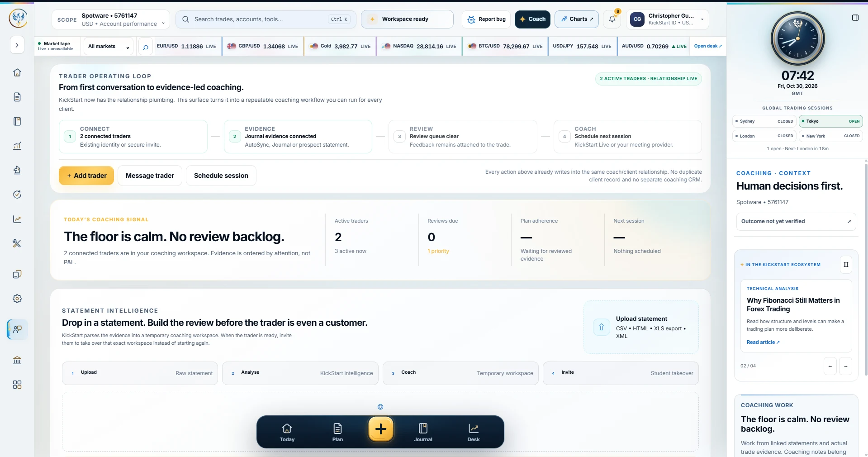Click the Schedule session button
Screen dimensions: 868x457
click(x=221, y=176)
